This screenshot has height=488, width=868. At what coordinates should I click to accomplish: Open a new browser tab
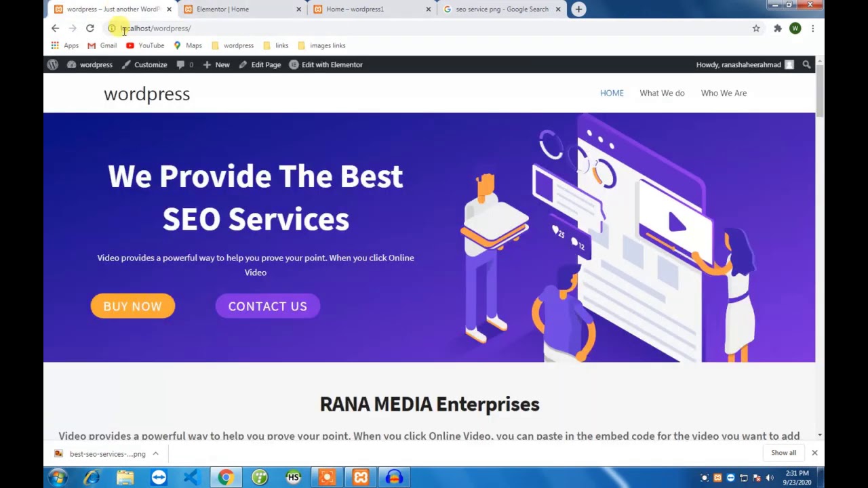[578, 9]
